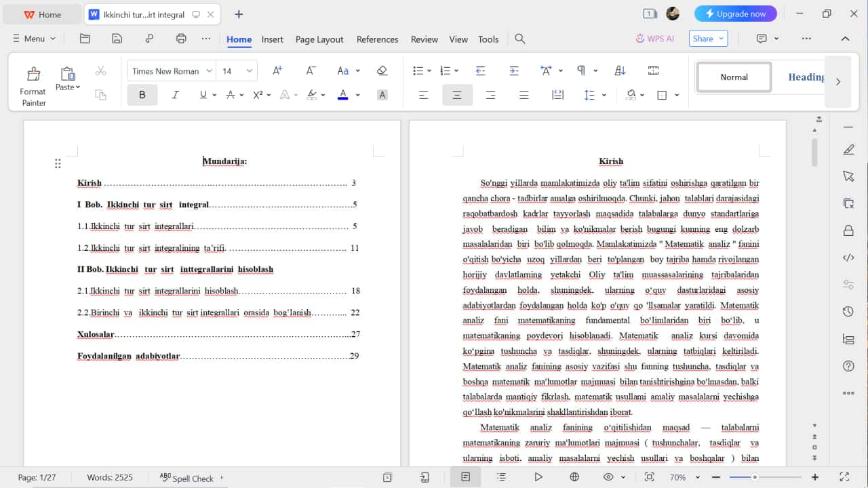Click the selection arrow tool in sidebar
The width and height of the screenshot is (868, 488).
click(848, 176)
